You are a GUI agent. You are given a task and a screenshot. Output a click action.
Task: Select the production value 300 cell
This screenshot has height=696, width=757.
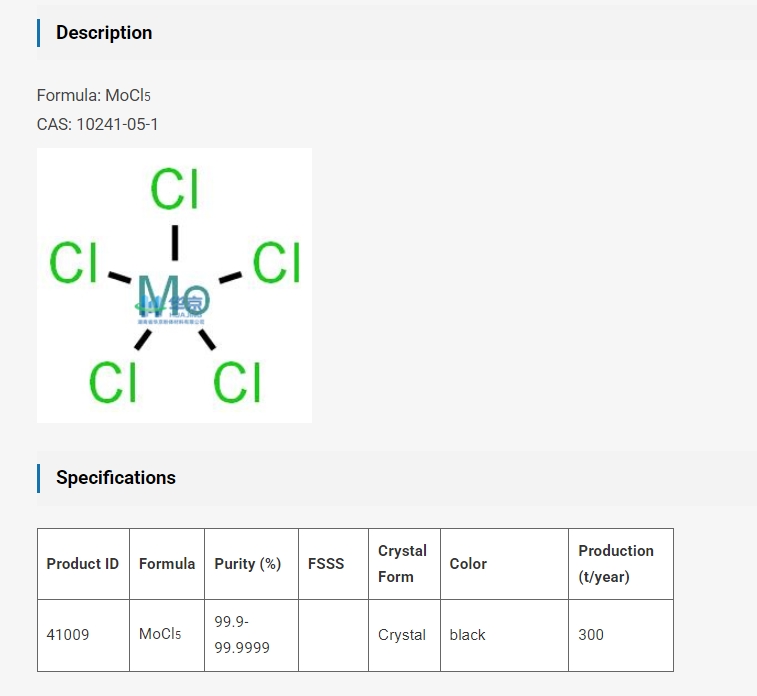(591, 635)
